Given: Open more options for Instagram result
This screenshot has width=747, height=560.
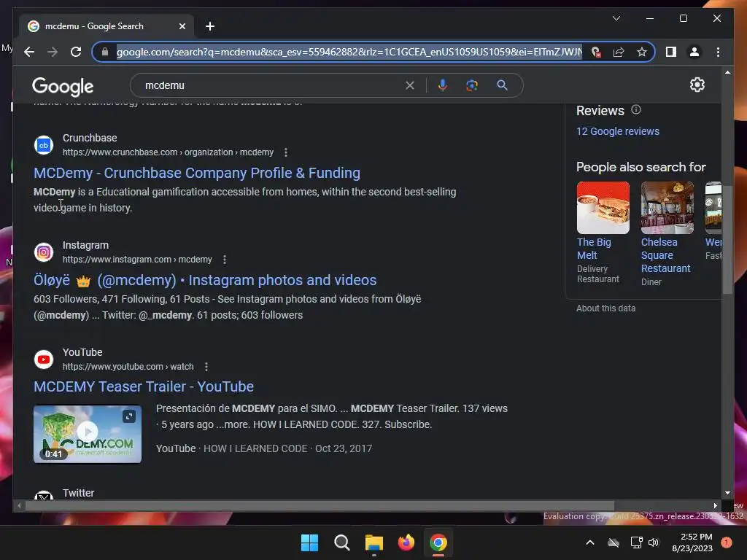Looking at the screenshot, I should (x=225, y=260).
